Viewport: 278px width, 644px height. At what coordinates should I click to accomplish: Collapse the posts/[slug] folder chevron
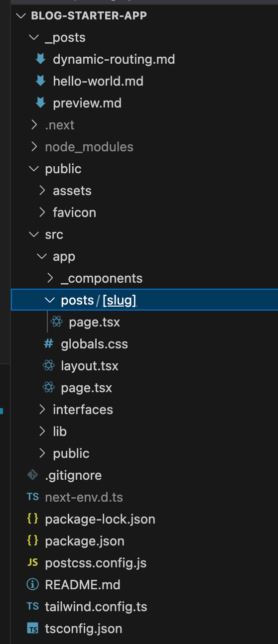(x=50, y=300)
